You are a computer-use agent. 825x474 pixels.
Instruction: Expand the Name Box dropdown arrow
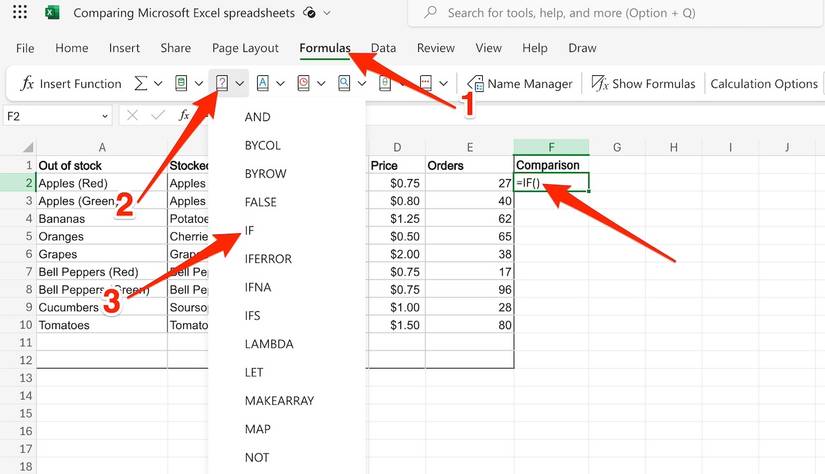pos(104,116)
